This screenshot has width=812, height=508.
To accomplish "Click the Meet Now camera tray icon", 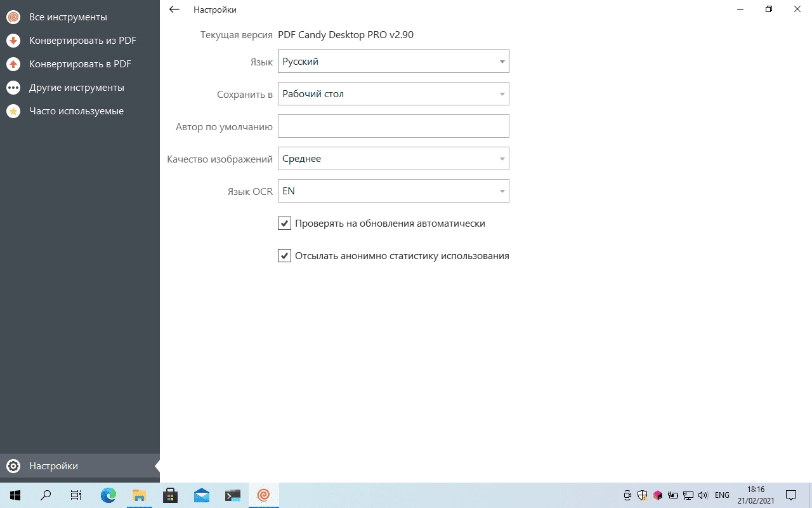I will point(627,495).
